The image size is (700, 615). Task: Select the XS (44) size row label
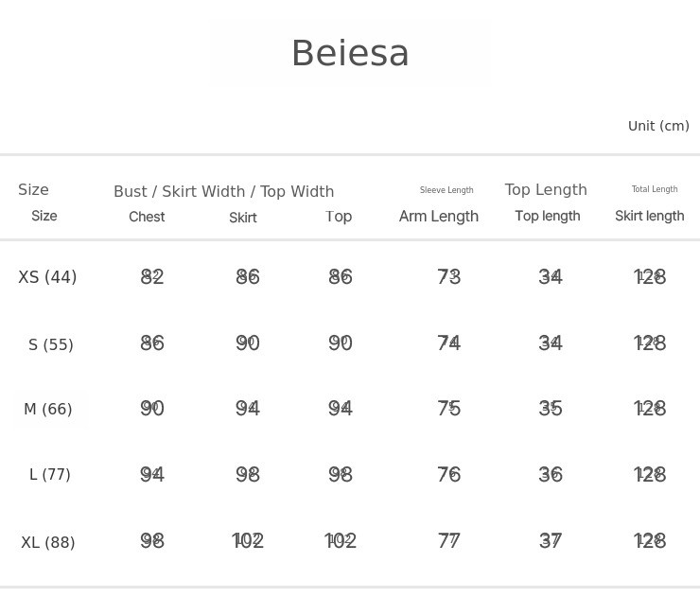pyautogui.click(x=47, y=277)
